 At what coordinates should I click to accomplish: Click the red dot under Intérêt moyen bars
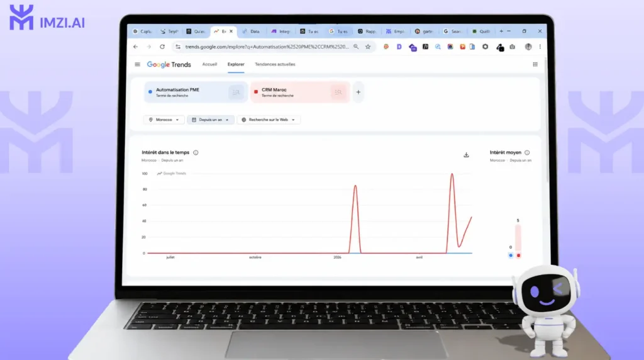(x=518, y=255)
